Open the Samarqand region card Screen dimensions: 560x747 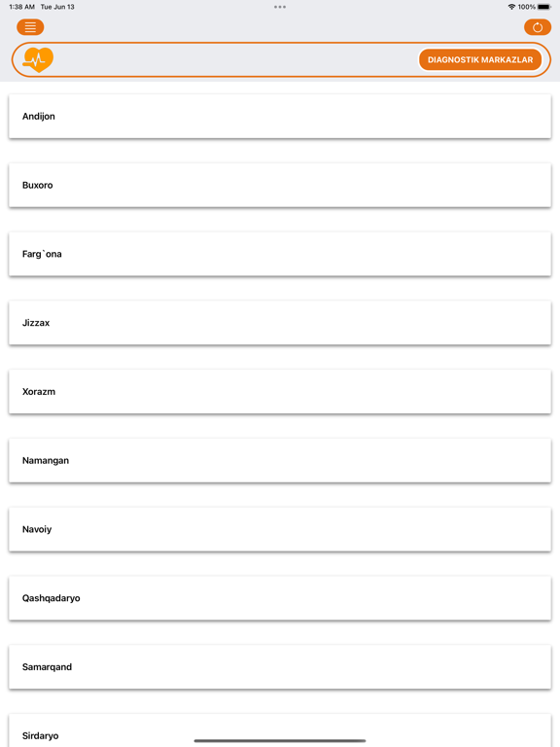pyautogui.click(x=280, y=667)
